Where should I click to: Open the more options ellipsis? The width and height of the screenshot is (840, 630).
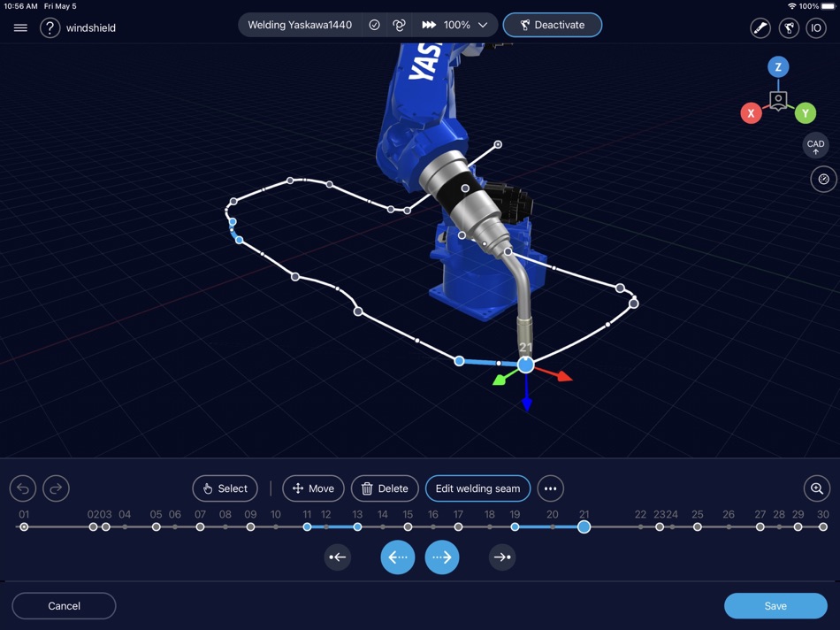pyautogui.click(x=550, y=488)
